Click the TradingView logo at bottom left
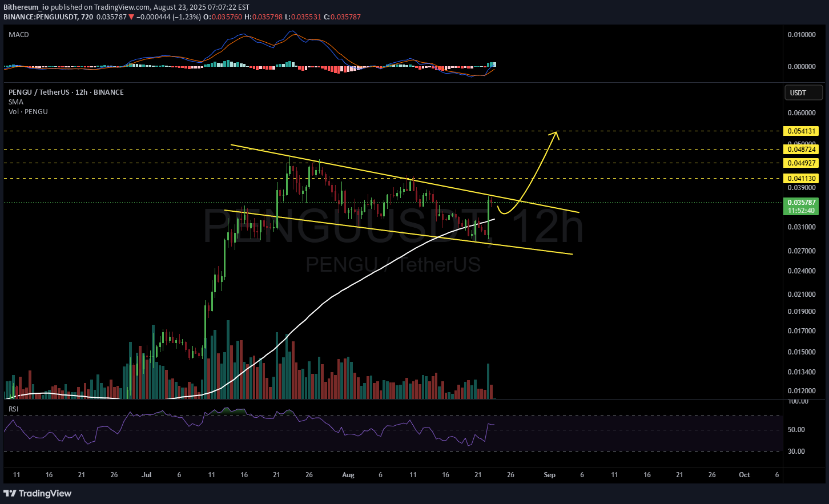 [38, 493]
